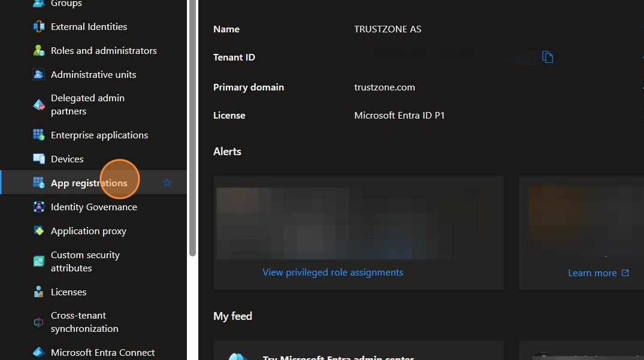This screenshot has height=360, width=644.
Task: Open View privileged role assignments link
Action: click(332, 273)
